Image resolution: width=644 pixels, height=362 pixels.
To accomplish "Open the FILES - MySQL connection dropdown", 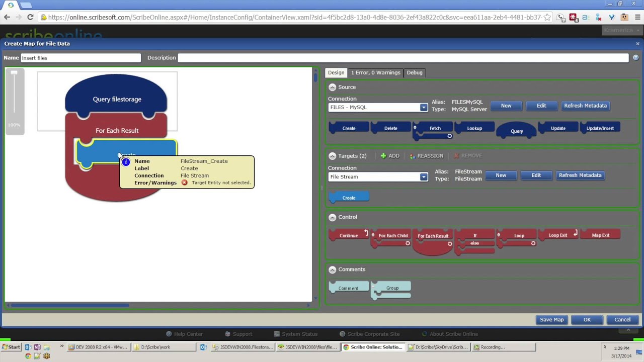I will click(x=424, y=107).
